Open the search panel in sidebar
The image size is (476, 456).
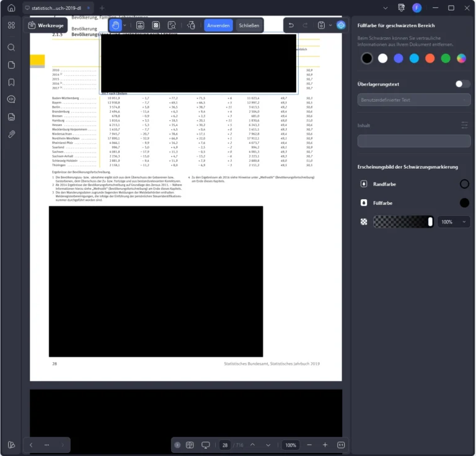click(x=11, y=48)
